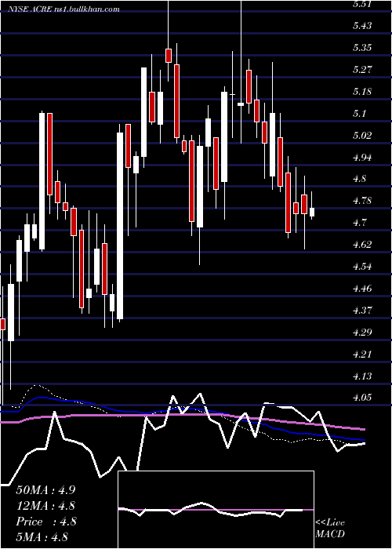Click the 12MA : 4.8 legend value

point(45,506)
